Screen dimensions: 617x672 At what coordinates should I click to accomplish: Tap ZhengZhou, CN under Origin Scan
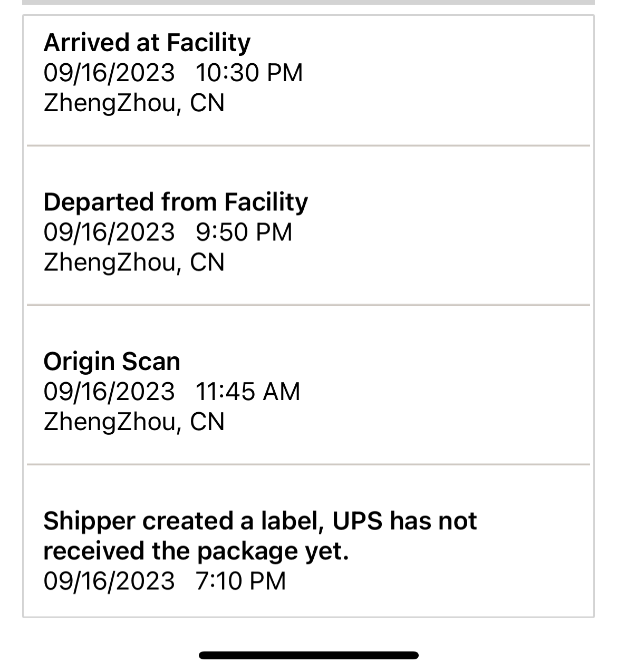[134, 422]
